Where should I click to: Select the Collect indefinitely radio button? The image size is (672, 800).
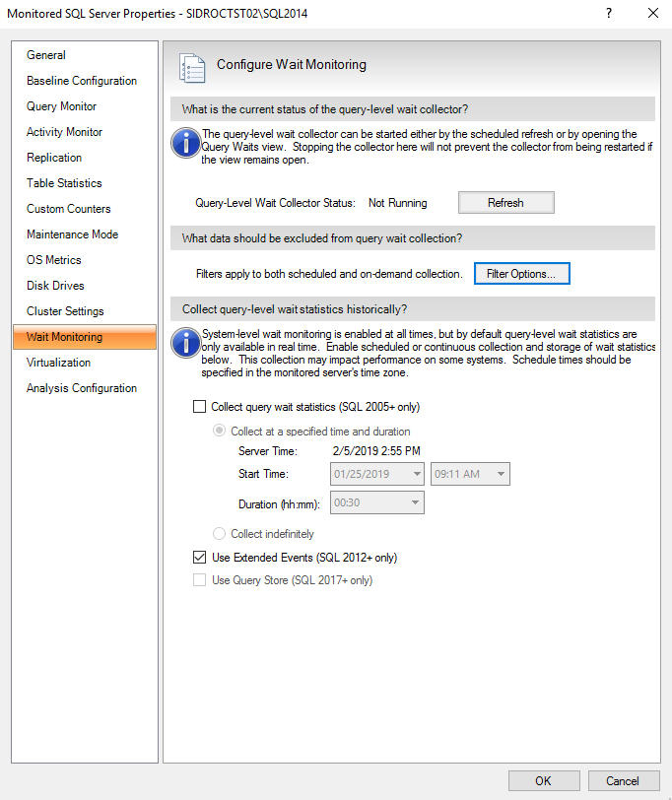[219, 534]
